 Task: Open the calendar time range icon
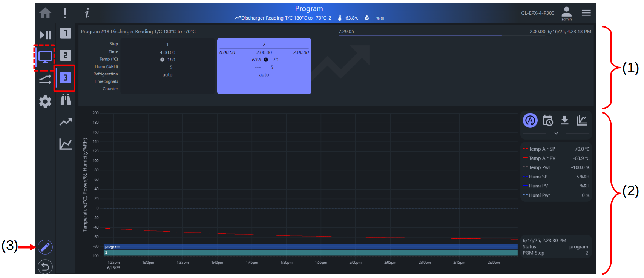(x=547, y=120)
